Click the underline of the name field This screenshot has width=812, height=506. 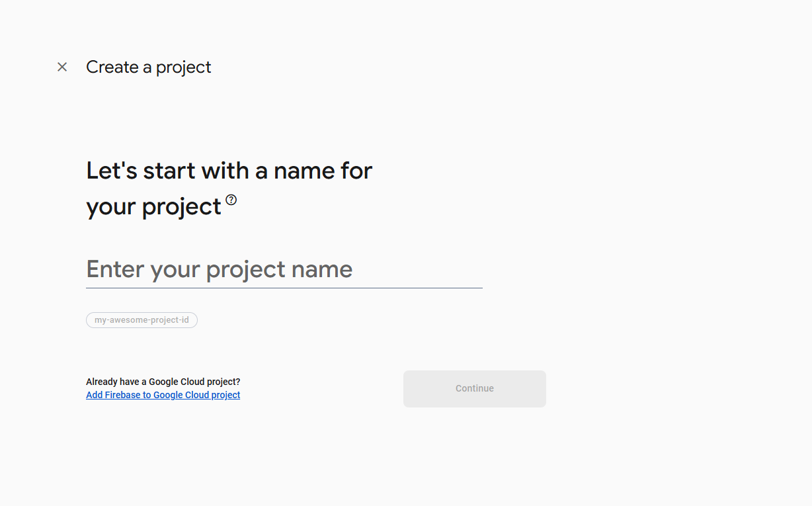point(284,288)
